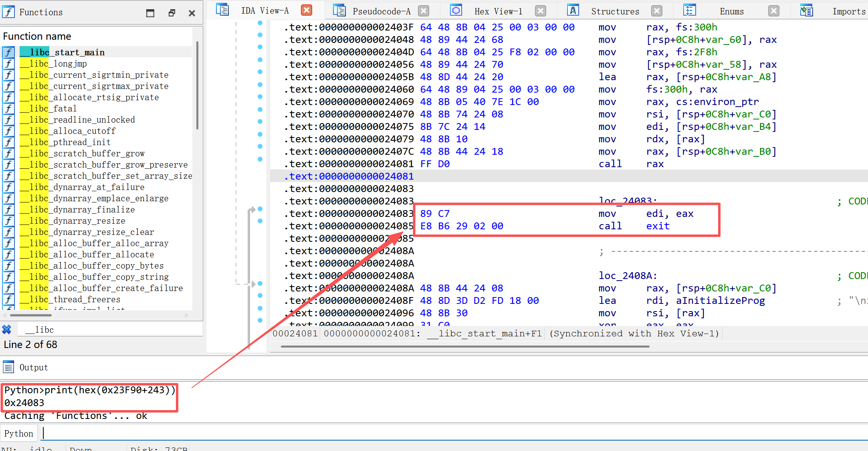Click the Functions panel icon
Screen dimensions: 868x451
click(x=8, y=12)
